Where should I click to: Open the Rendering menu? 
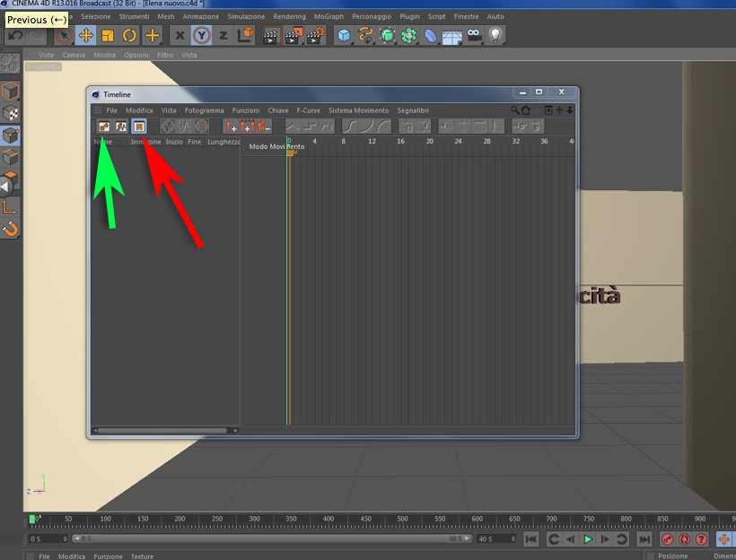tap(290, 16)
